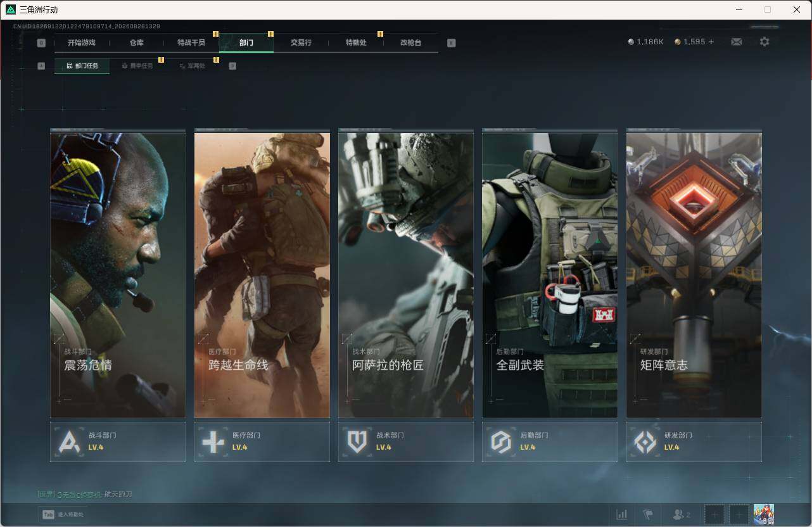Click the expand corner icon on 矩阵意志 card
Viewport: 812px width, 527px height.
635,339
